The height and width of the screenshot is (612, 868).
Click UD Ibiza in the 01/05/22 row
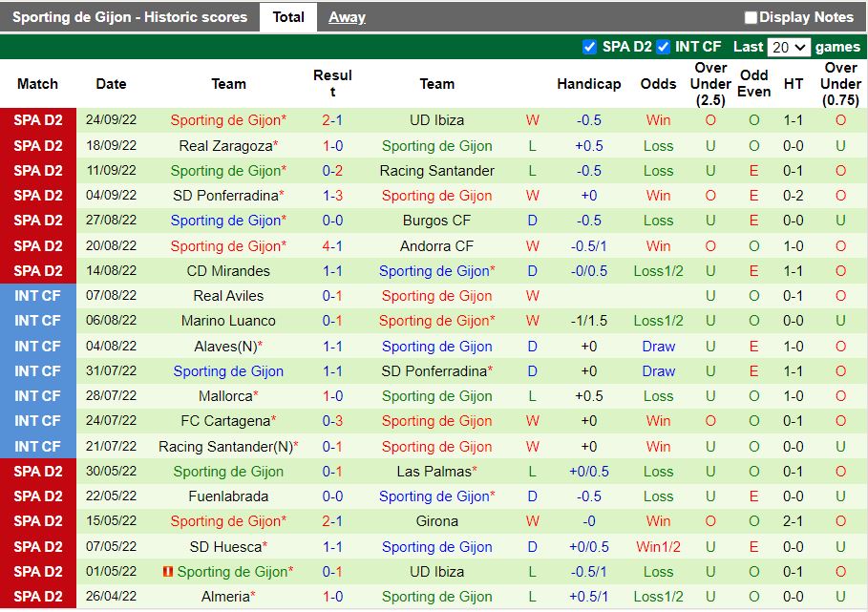click(x=436, y=572)
